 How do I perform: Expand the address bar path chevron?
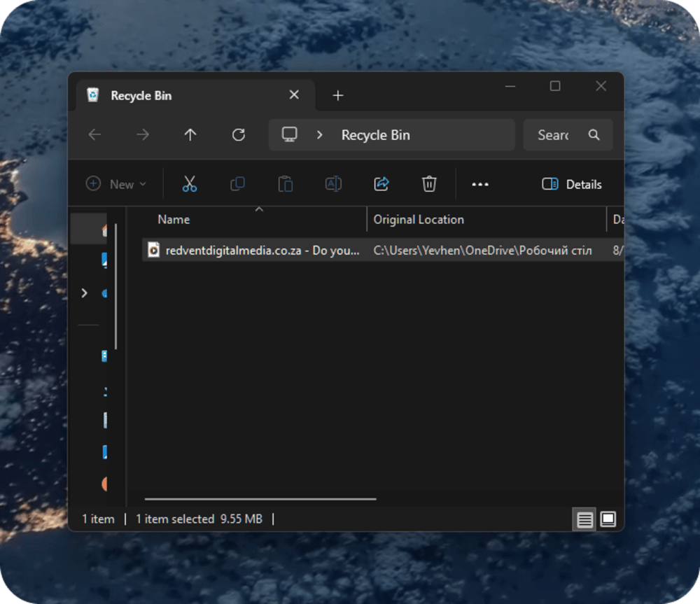point(320,135)
